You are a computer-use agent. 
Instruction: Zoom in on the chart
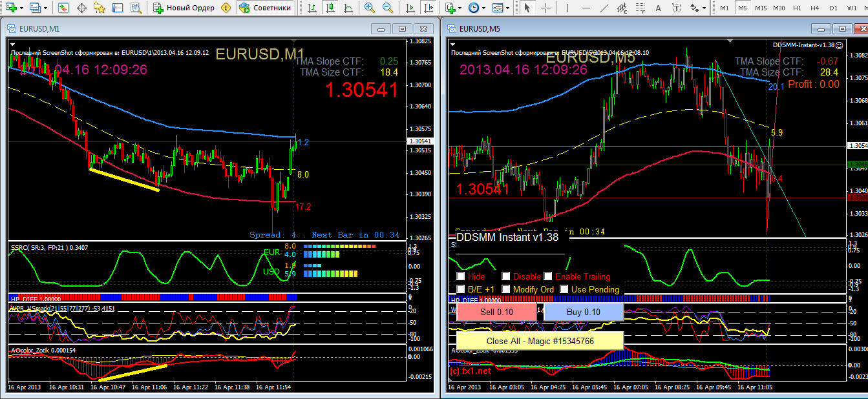369,8
